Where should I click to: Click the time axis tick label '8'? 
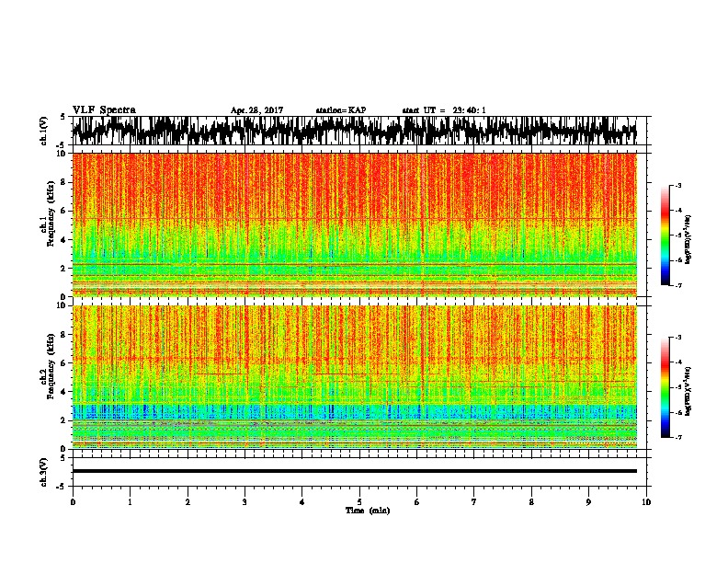pos(531,502)
